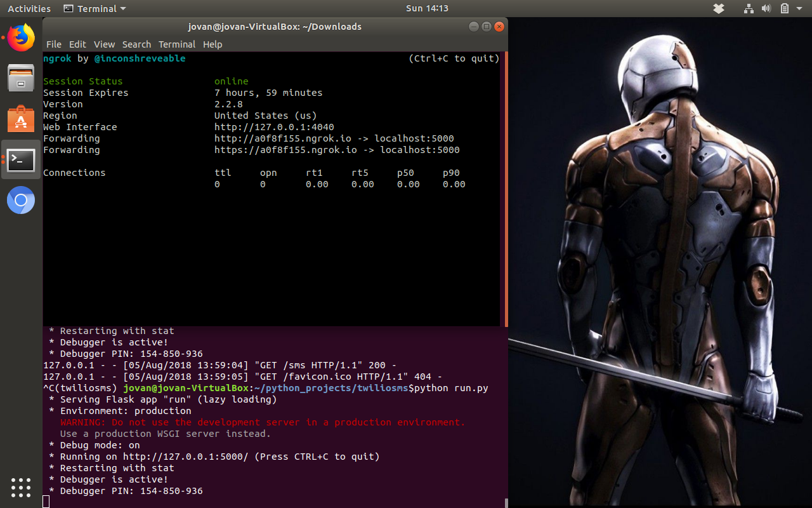Open the clock calendar showing Sun 14:13

(427, 9)
